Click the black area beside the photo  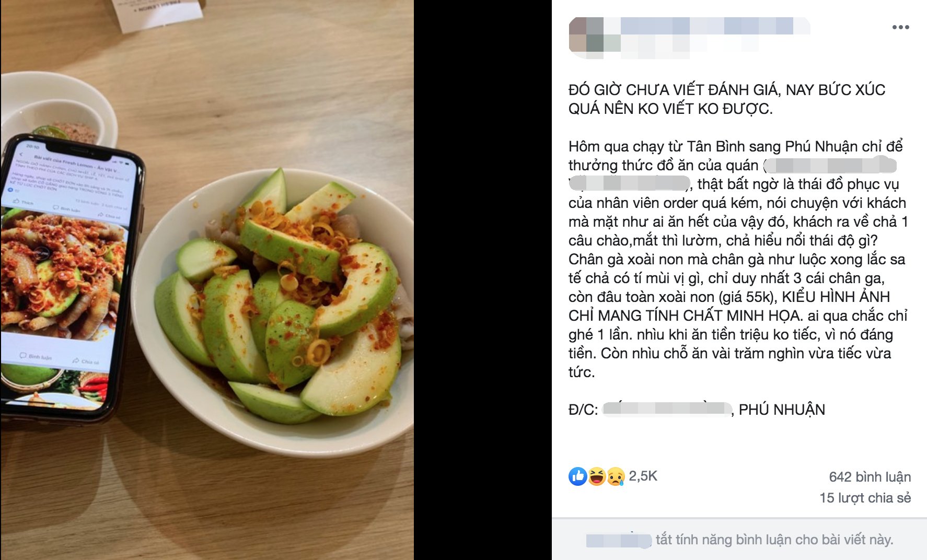tap(483, 280)
